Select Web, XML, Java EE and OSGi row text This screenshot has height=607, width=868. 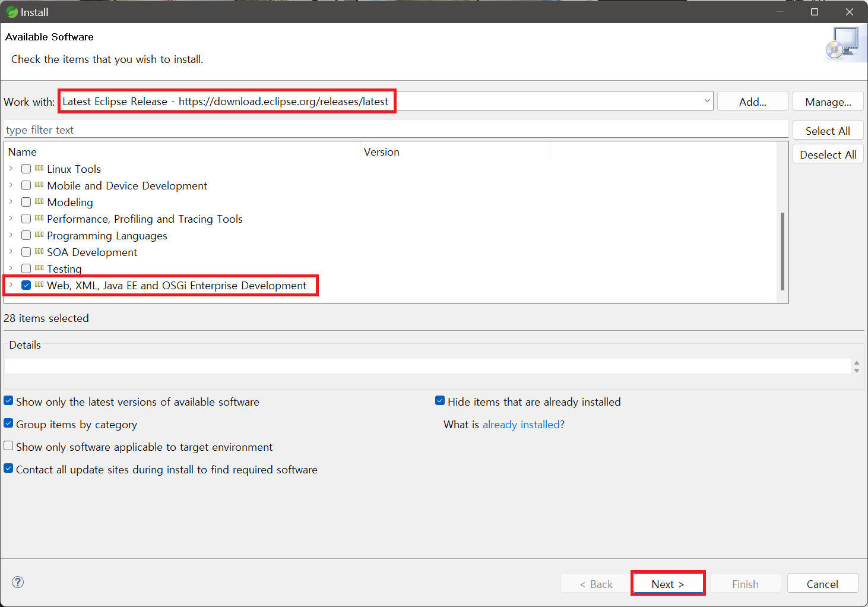(x=177, y=286)
